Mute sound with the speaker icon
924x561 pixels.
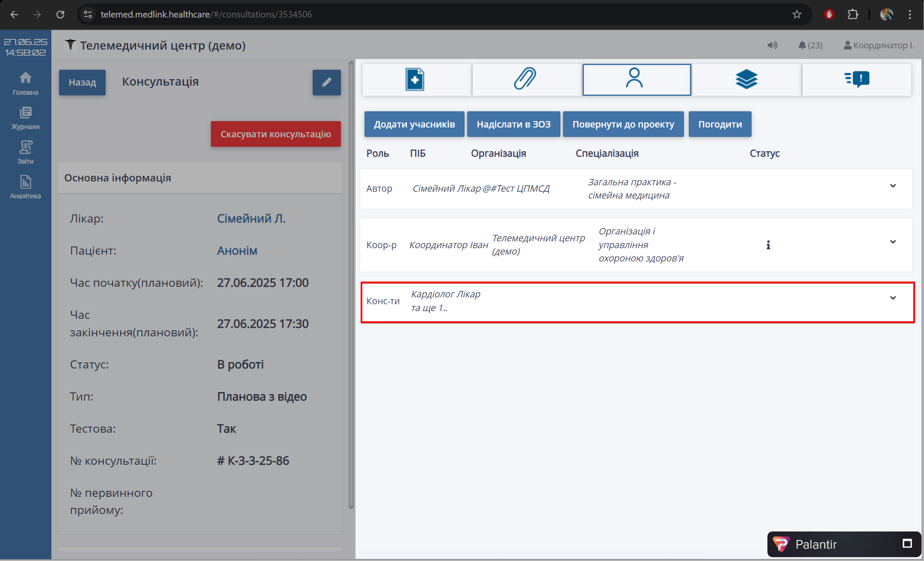[x=772, y=45]
